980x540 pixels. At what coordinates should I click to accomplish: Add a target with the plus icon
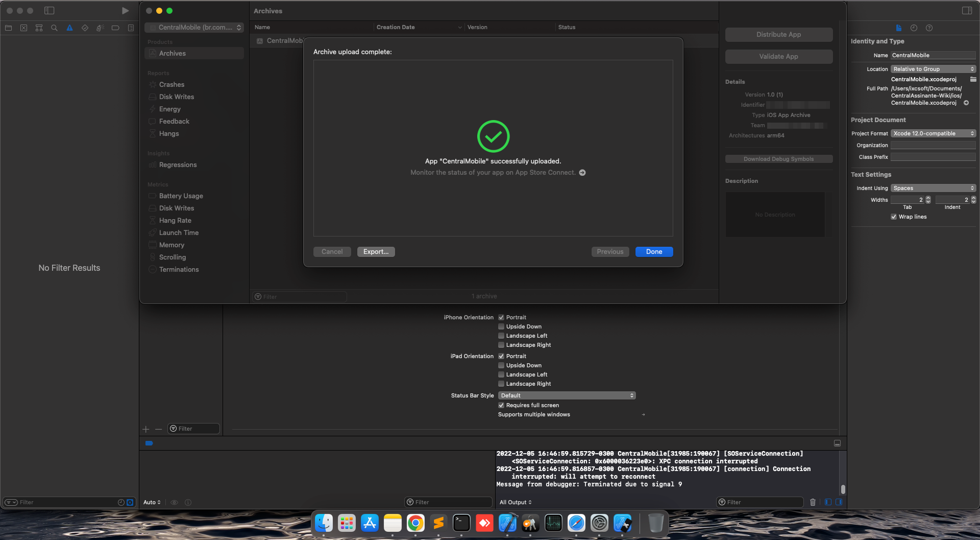pyautogui.click(x=146, y=429)
